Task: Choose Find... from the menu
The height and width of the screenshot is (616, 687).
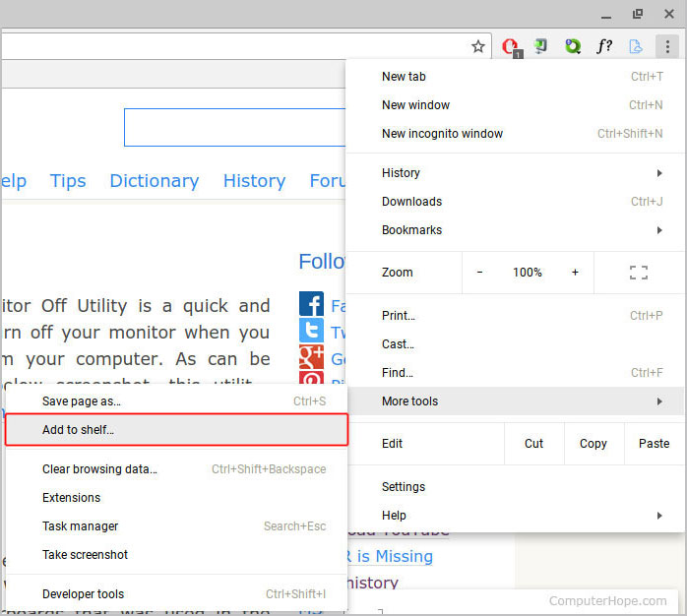Action: (x=516, y=372)
